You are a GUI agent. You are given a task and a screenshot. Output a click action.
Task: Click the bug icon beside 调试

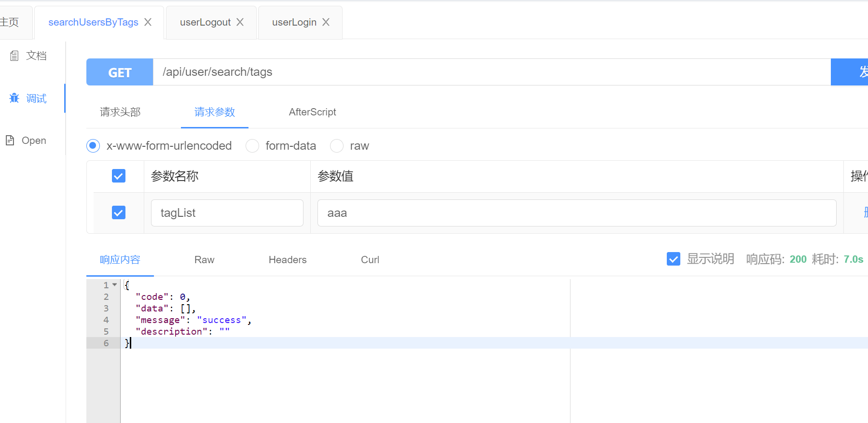14,98
